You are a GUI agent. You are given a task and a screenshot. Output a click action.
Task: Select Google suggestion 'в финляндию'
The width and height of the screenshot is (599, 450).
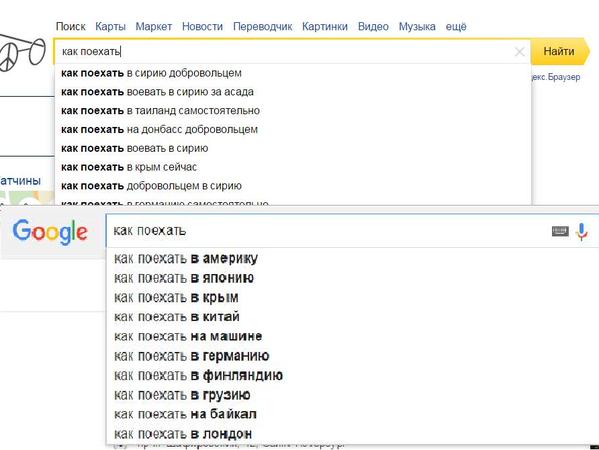352,375
